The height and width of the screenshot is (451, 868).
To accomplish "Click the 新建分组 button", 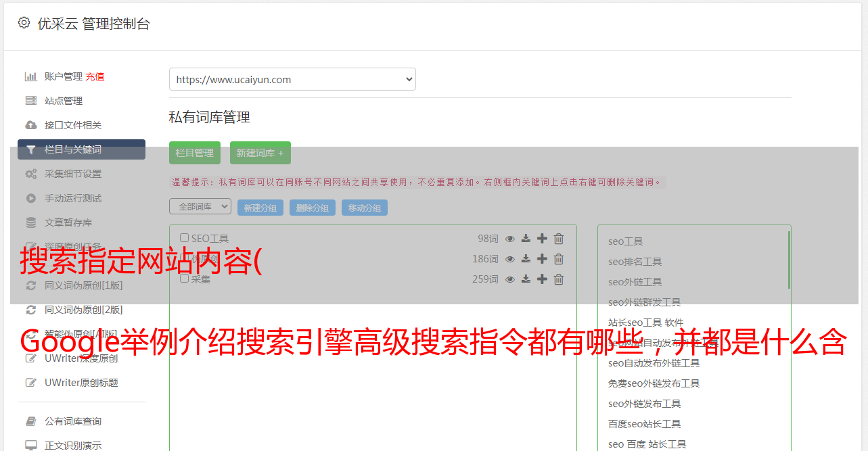I will (x=260, y=208).
